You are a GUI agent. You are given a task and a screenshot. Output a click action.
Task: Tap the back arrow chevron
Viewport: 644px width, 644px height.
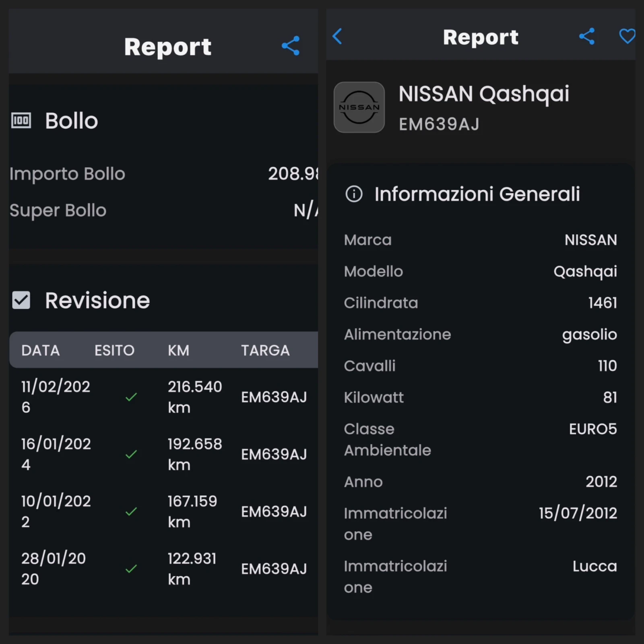[x=337, y=36]
